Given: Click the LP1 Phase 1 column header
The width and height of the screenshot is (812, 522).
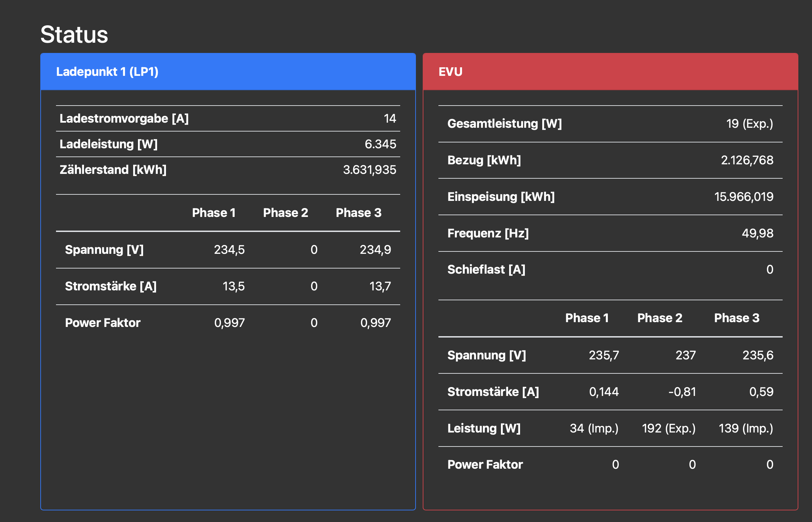Looking at the screenshot, I should point(214,213).
